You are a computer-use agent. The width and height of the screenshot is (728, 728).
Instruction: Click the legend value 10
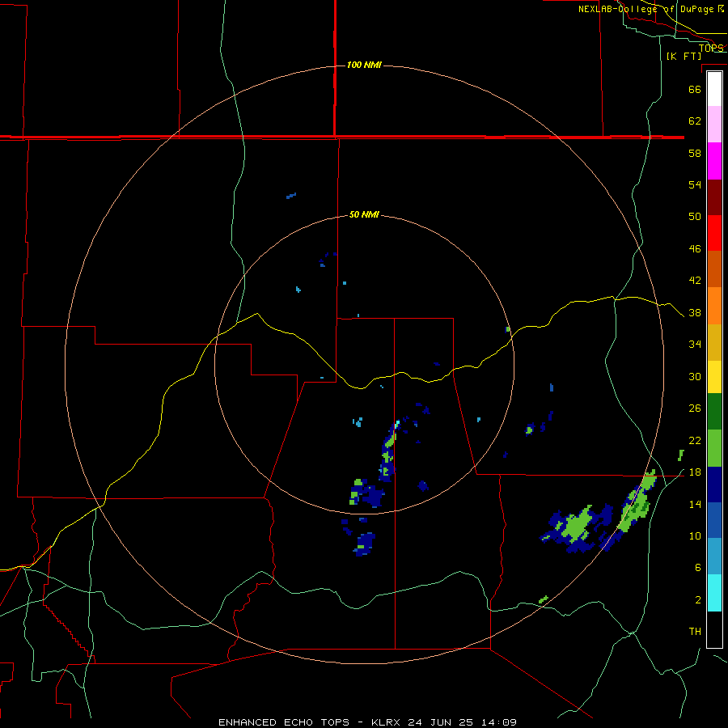coord(695,536)
